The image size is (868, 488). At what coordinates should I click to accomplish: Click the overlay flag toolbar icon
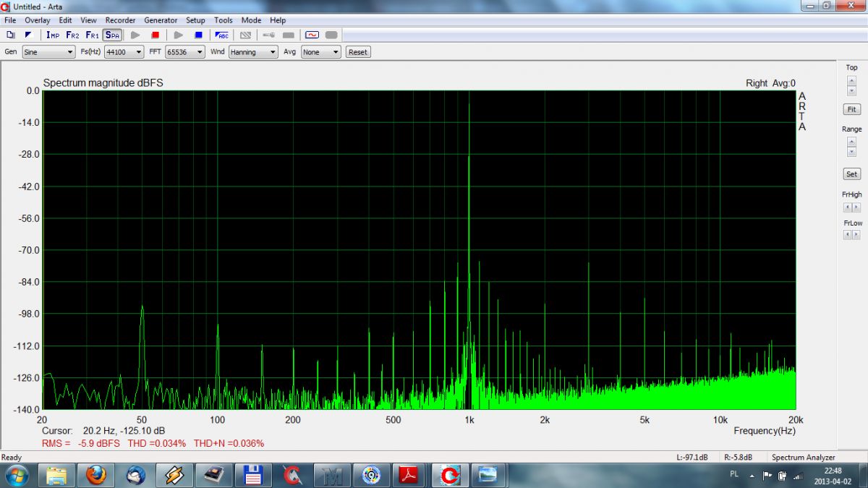coord(29,35)
